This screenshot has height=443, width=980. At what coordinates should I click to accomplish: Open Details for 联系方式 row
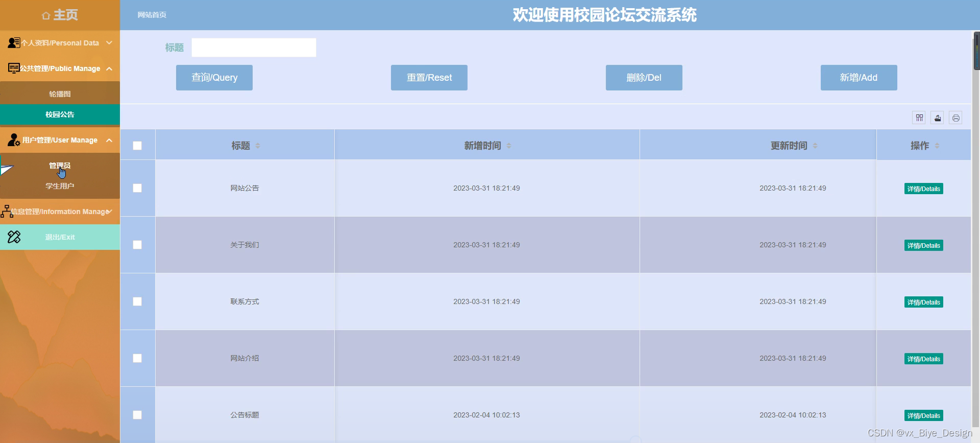click(924, 302)
